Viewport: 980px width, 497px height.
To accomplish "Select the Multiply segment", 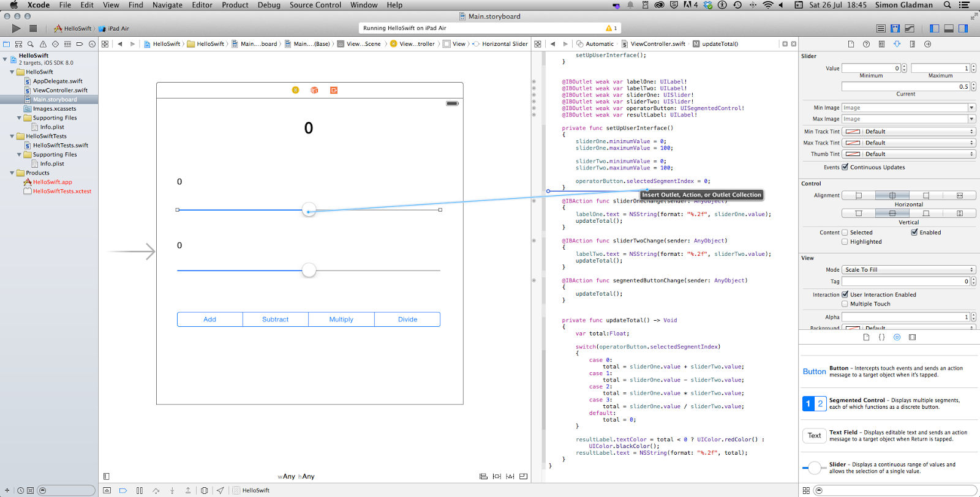I will (x=341, y=319).
